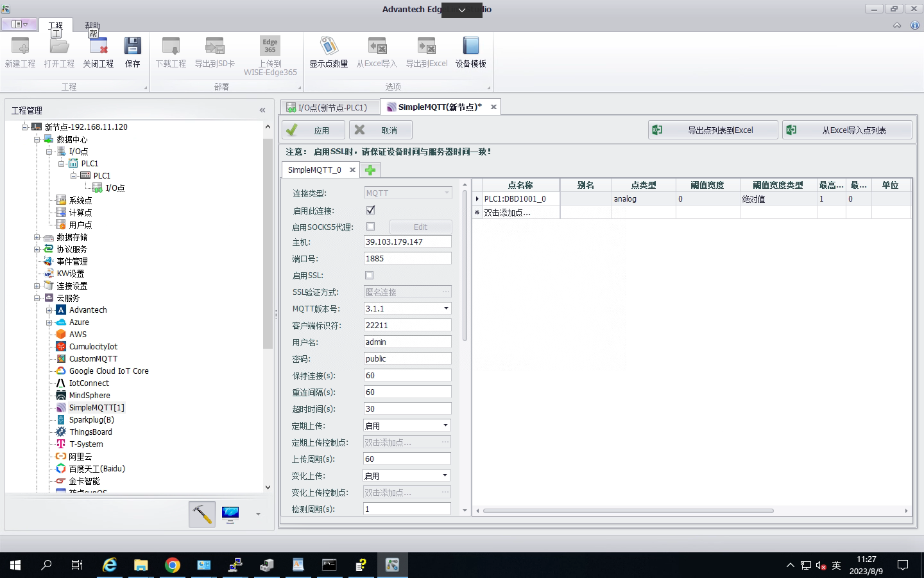Image resolution: width=924 pixels, height=578 pixels.
Task: Open the 定期上传 dropdown
Action: (445, 425)
